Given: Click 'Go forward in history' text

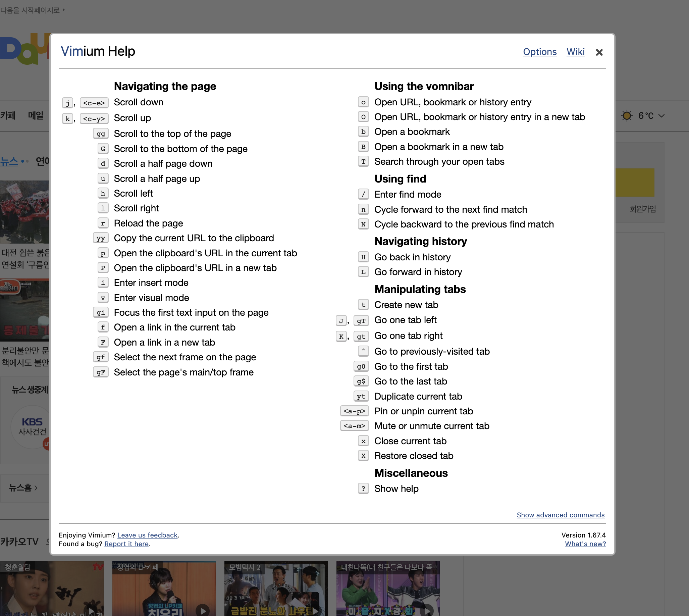Looking at the screenshot, I should (x=418, y=272).
